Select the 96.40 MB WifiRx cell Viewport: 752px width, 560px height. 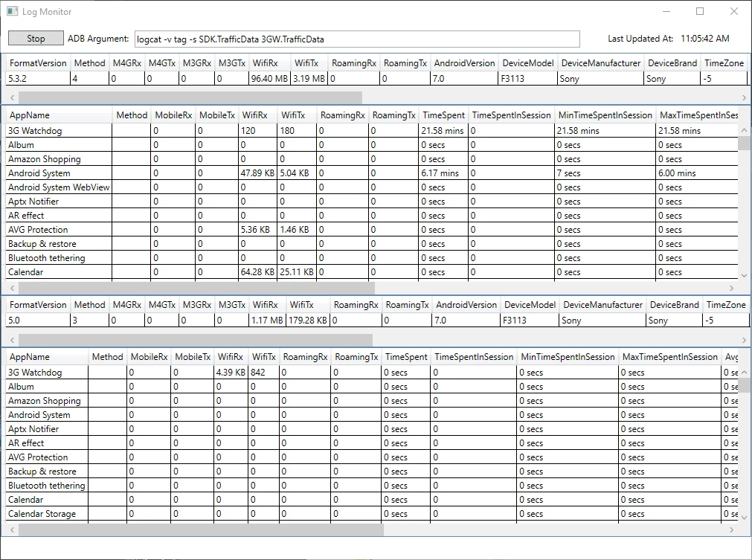point(269,79)
